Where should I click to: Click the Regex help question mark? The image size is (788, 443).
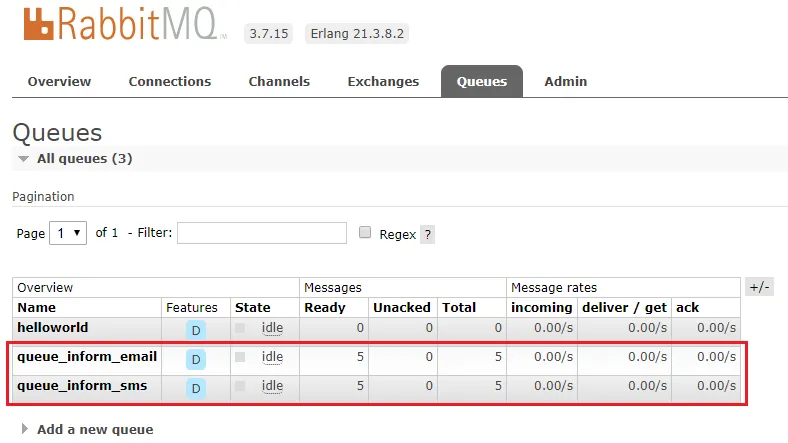pos(427,235)
